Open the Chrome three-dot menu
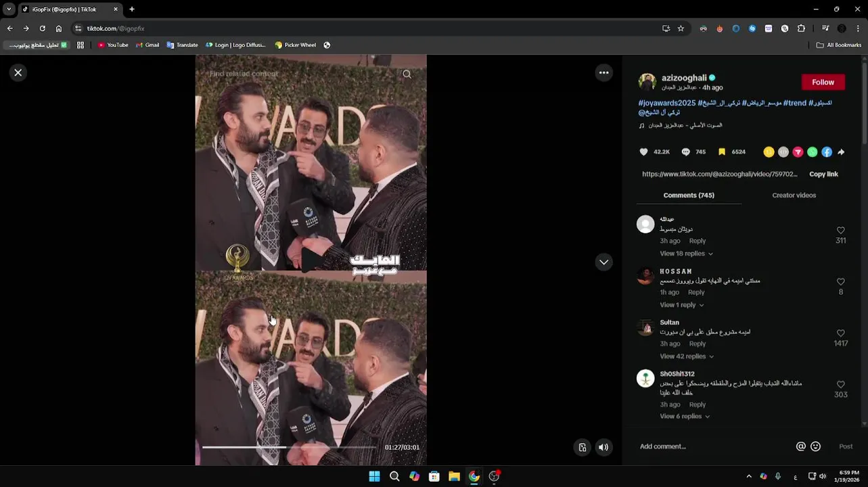The height and width of the screenshot is (487, 868). [858, 28]
